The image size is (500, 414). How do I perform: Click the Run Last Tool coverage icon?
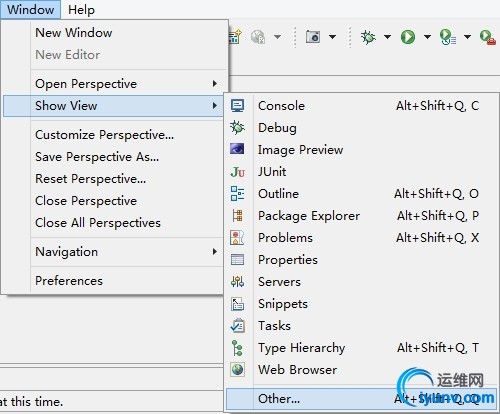coord(448,37)
